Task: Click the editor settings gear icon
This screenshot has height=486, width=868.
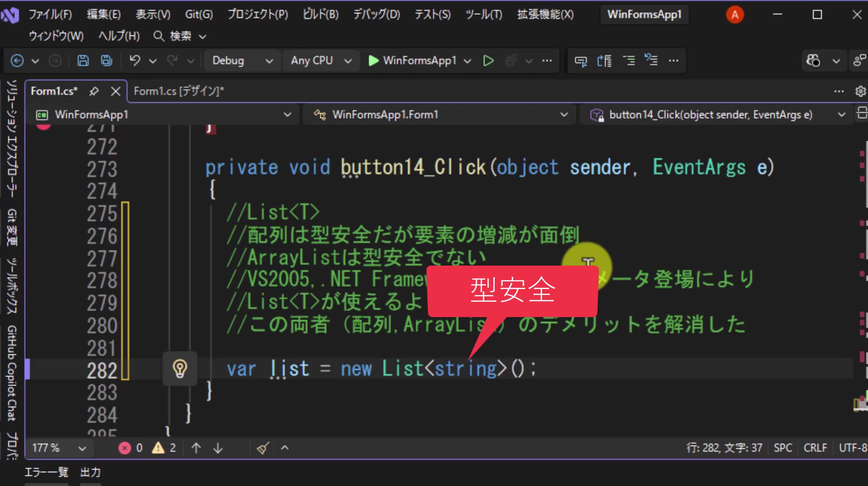Action: coord(860,91)
